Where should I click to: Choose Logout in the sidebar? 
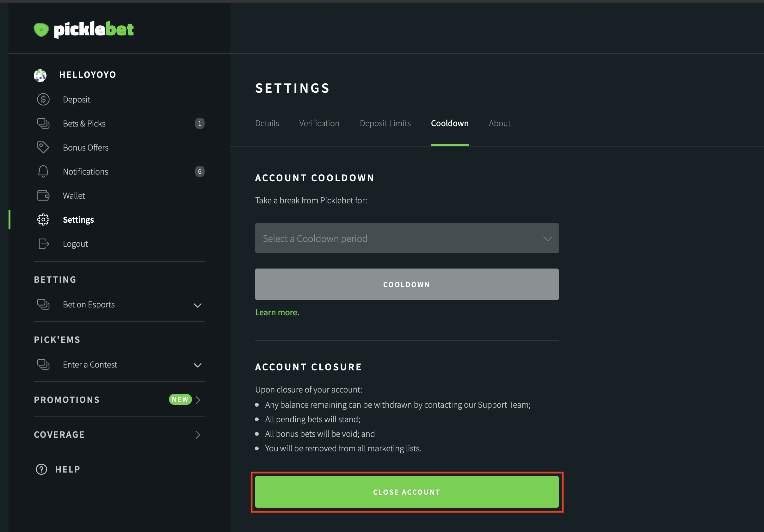tap(76, 244)
